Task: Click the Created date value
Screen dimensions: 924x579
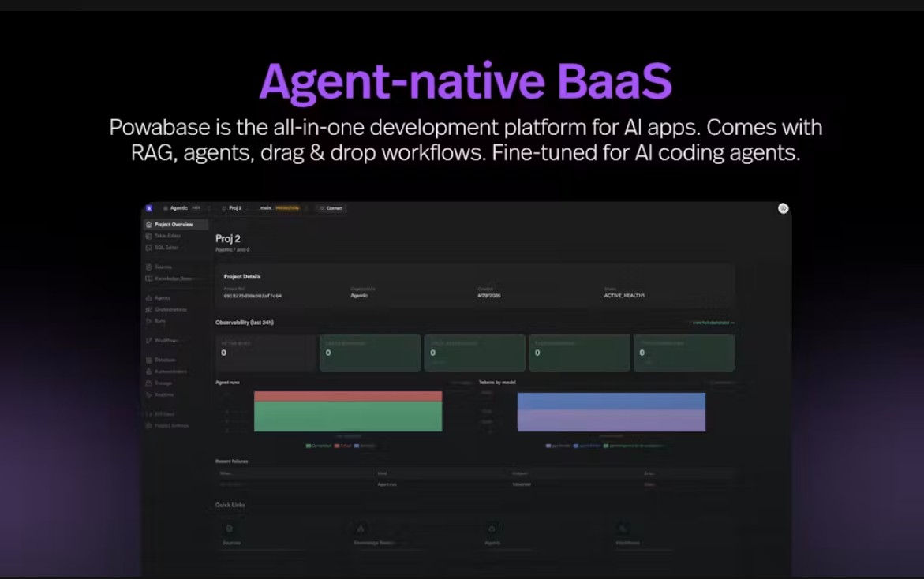Action: coord(489,296)
